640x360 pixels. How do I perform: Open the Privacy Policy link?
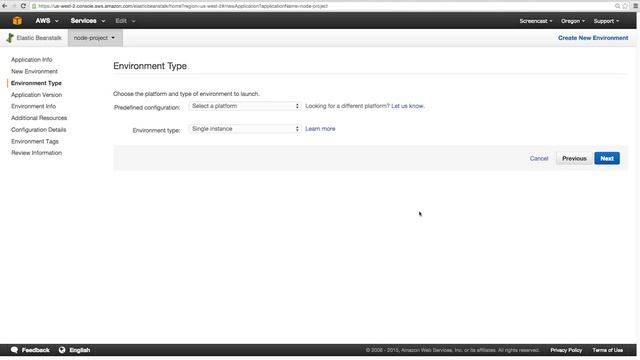coord(566,350)
